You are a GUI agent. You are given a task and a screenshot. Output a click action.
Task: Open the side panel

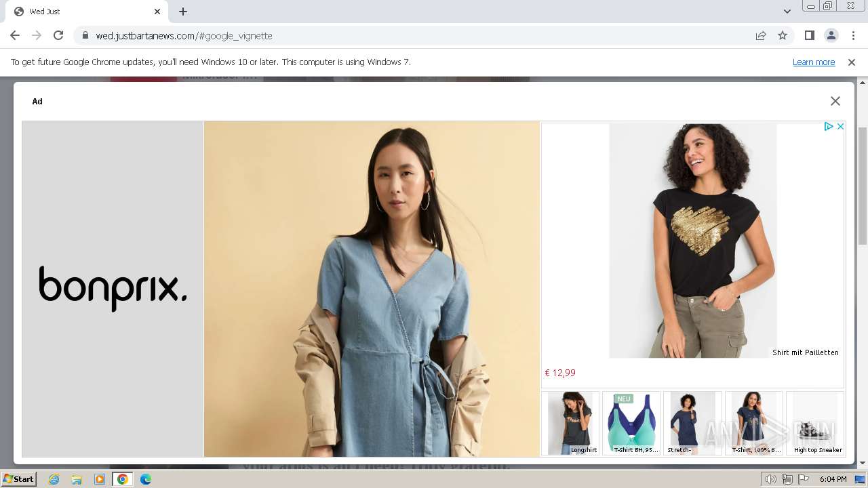tap(809, 35)
